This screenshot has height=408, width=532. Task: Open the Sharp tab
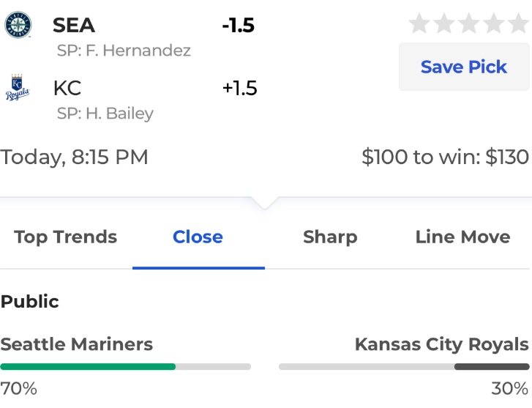330,237
